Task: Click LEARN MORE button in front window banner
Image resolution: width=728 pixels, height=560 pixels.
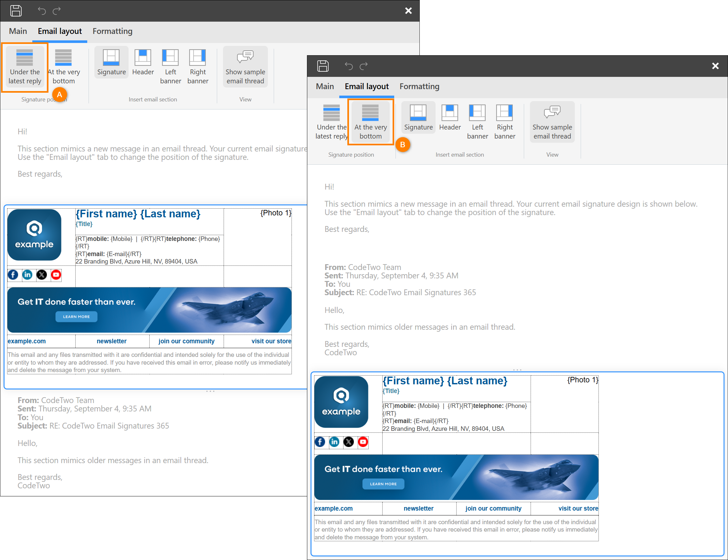Action: 383,484
